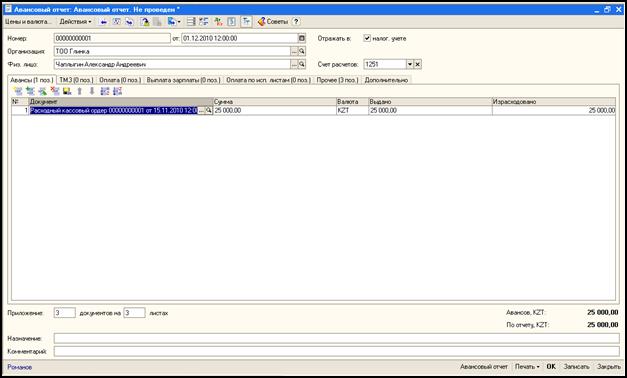
Task: Open magnifier for Расходный кассовый ордер cell
Action: [x=209, y=110]
